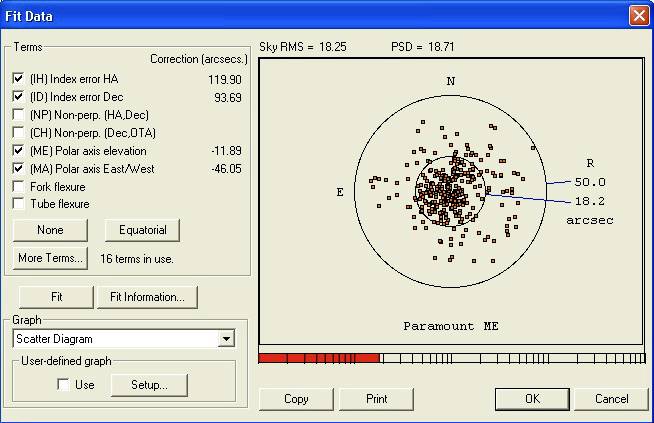Viewport: 654px width, 423px height.
Task: Print the graph
Action: 376,398
